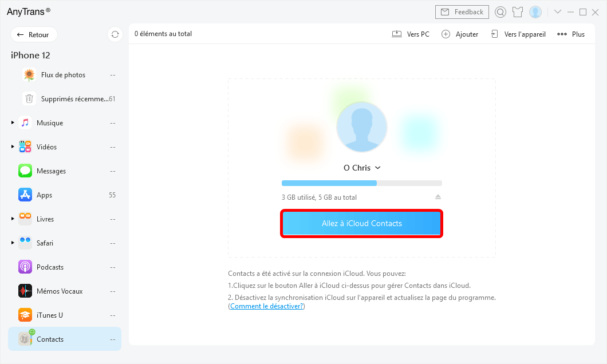This screenshot has height=364, width=607.
Task: Refresh the device content list
Action: (115, 34)
